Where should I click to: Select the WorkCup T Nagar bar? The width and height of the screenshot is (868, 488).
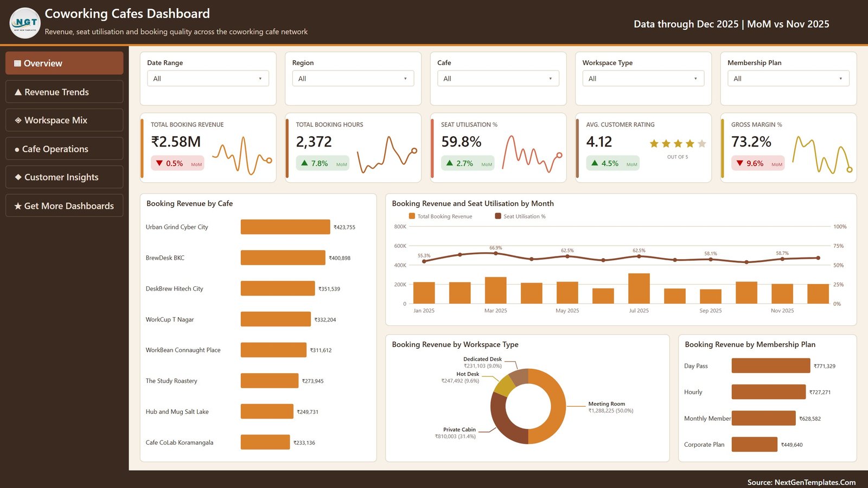click(276, 319)
